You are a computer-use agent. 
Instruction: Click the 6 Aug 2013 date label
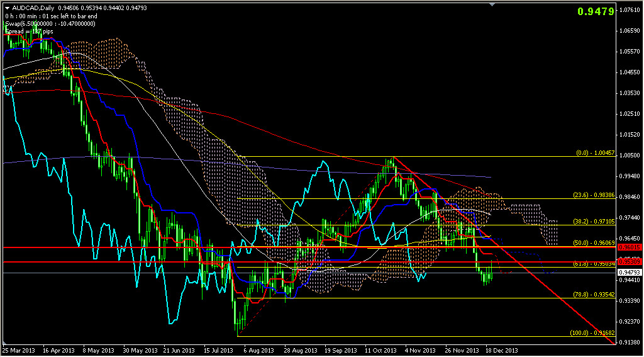pyautogui.click(x=259, y=349)
